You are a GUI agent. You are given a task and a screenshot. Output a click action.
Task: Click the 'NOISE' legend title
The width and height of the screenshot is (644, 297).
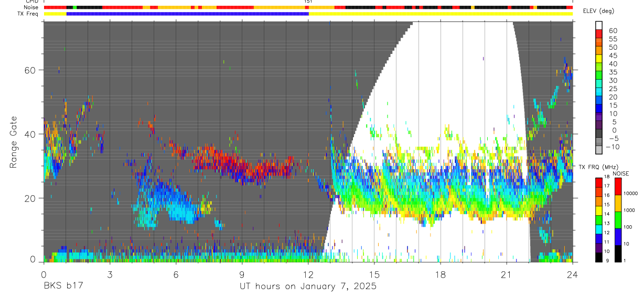point(620,173)
